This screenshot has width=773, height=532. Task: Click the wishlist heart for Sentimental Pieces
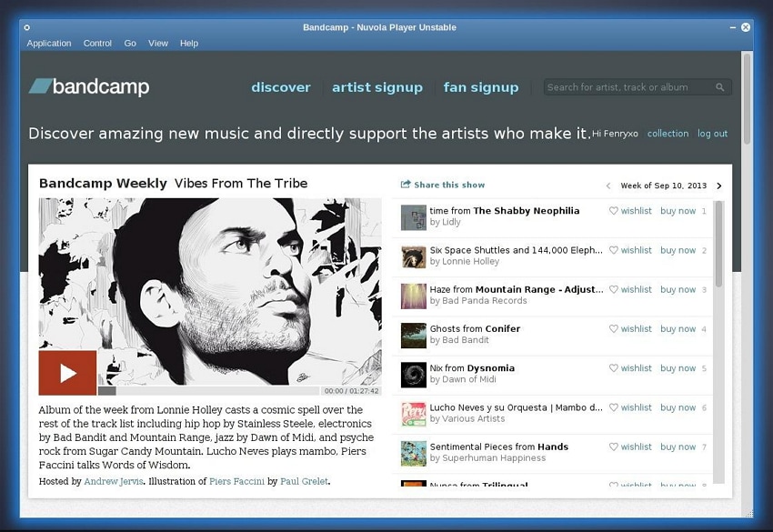coord(613,447)
